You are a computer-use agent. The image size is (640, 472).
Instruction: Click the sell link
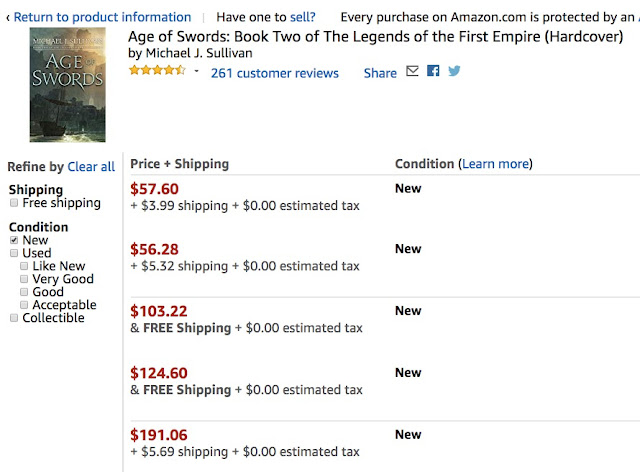point(300,17)
